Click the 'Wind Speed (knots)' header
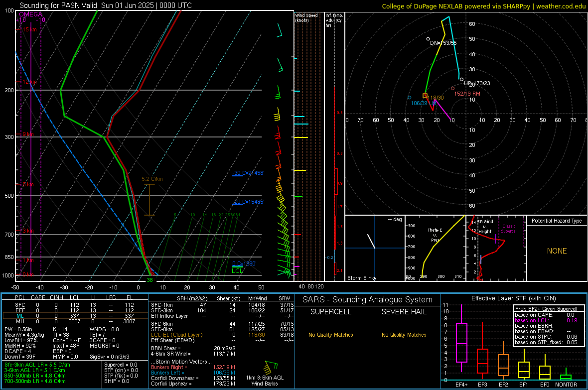The width and height of the screenshot is (588, 390). pyautogui.click(x=306, y=17)
